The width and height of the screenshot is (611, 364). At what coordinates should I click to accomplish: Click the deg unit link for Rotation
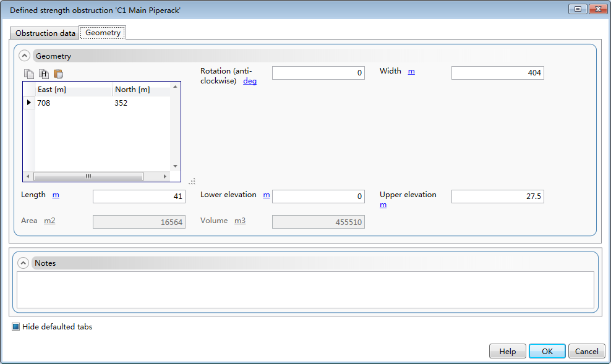pyautogui.click(x=250, y=81)
